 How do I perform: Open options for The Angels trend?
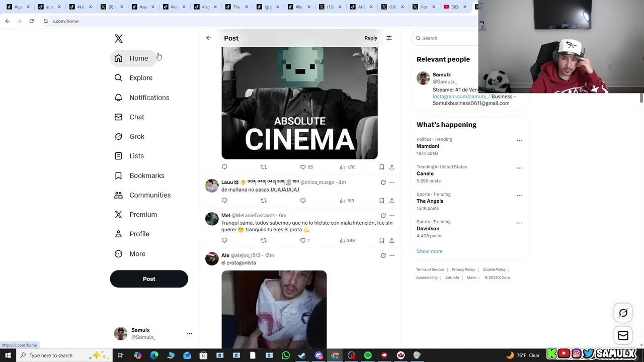click(x=519, y=196)
